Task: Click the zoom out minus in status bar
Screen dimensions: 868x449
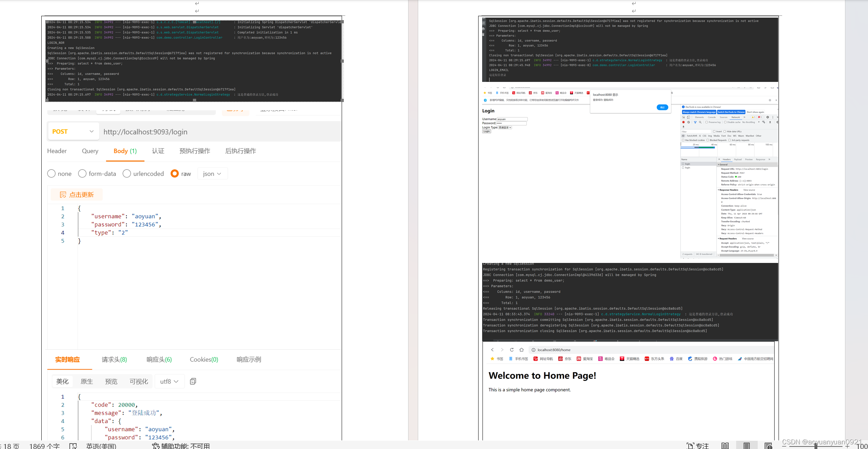Action: (x=784, y=446)
